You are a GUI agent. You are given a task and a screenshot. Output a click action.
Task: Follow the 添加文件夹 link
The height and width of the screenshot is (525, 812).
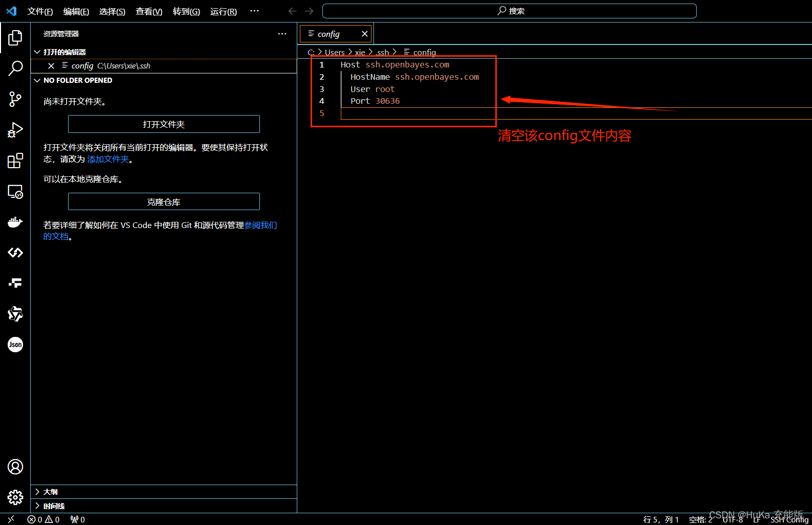tap(108, 159)
